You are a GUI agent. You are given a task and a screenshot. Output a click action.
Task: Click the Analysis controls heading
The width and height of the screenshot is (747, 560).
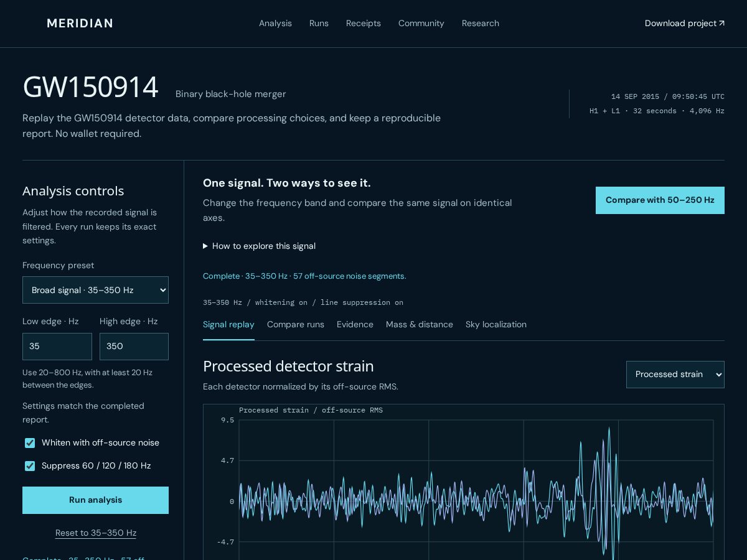73,191
